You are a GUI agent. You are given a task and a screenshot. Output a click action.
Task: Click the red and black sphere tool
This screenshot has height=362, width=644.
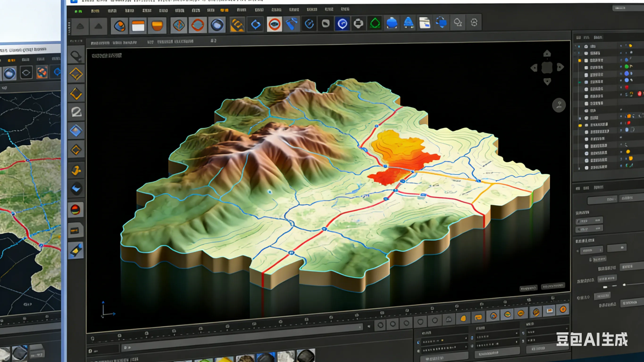pyautogui.click(x=75, y=209)
